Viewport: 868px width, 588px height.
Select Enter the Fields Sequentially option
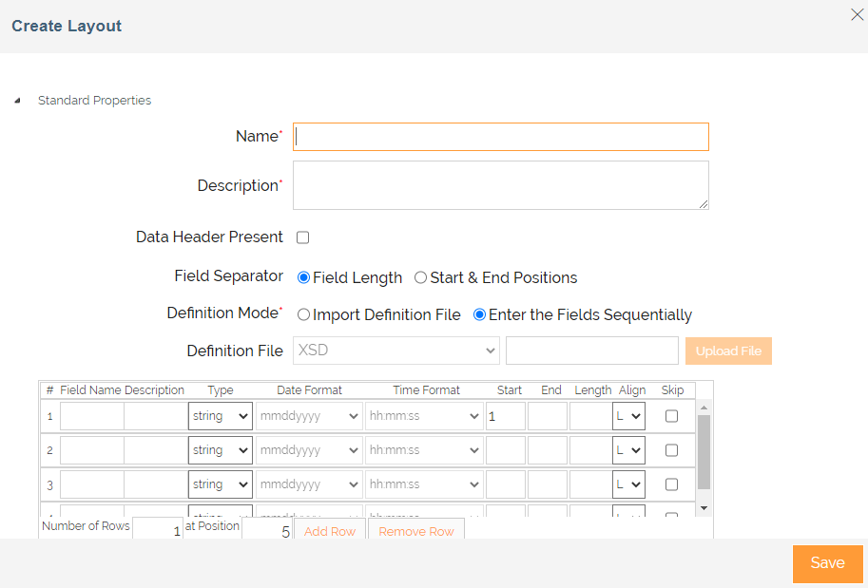[x=480, y=314]
